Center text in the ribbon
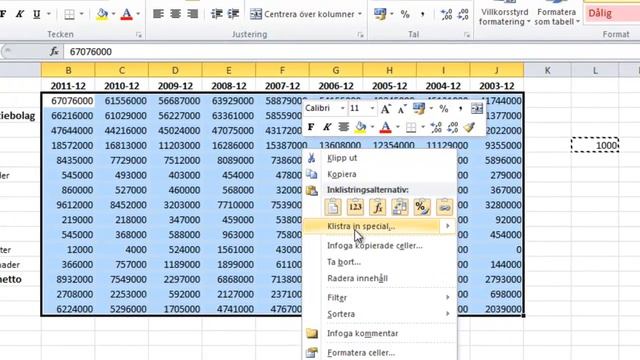This screenshot has width=640, height=360. pos(176,14)
